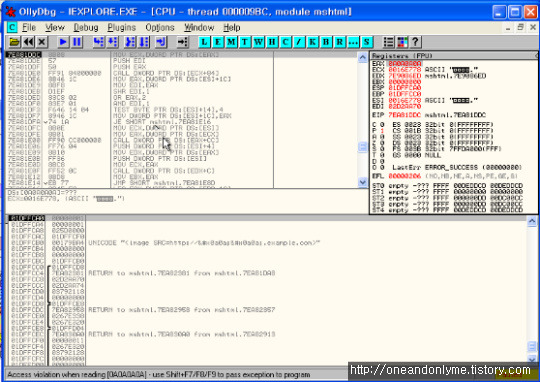Screen dimensions: 540x382
Task: Open the Debug menu
Action: [x=86, y=27]
